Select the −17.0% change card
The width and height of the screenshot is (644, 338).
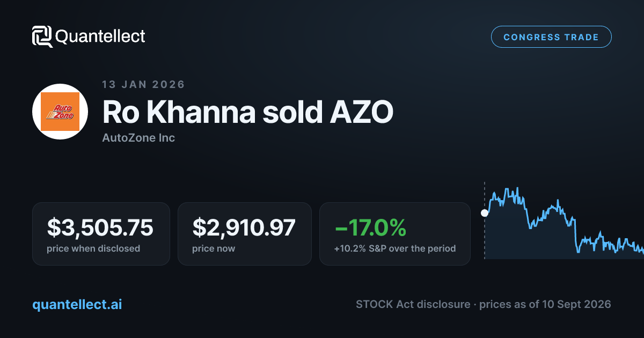tap(395, 233)
